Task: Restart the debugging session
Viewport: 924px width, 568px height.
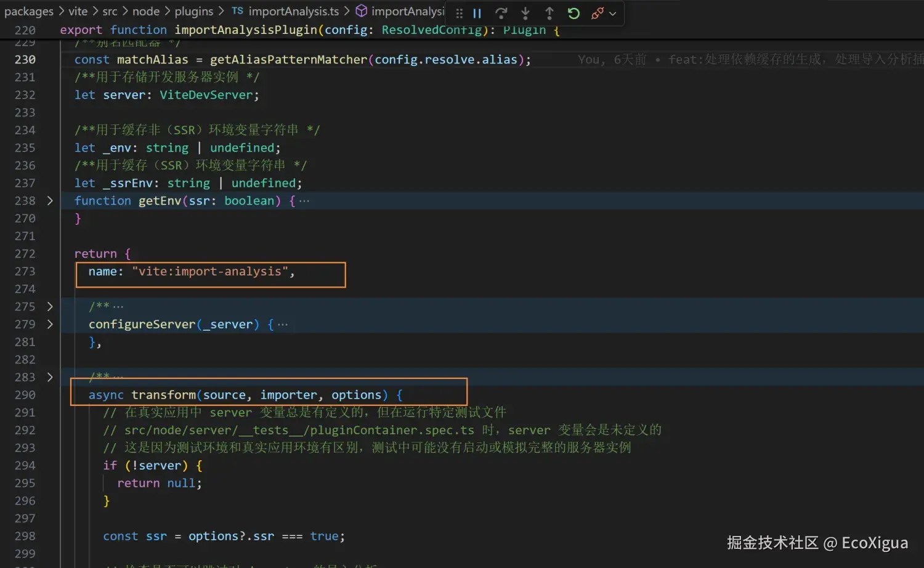Action: 573,13
